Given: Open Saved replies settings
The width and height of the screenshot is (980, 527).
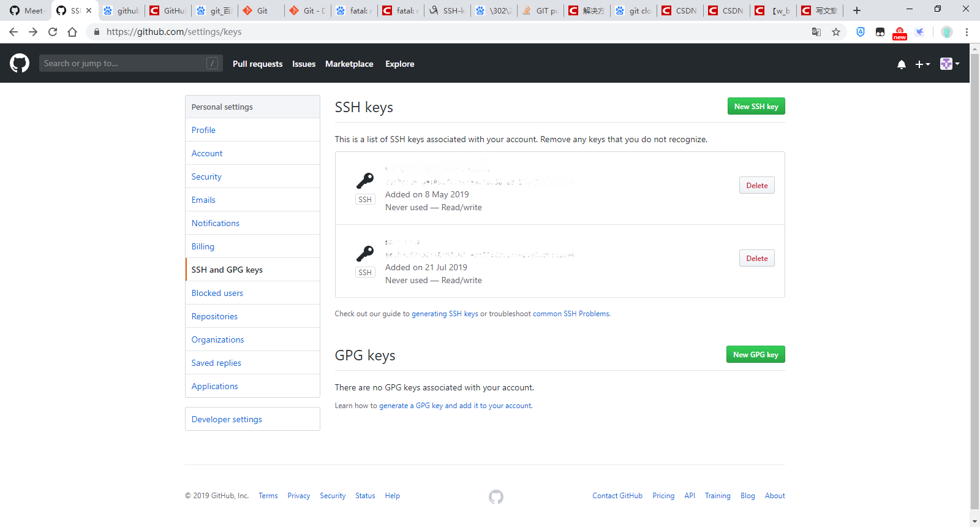Looking at the screenshot, I should pos(252,363).
